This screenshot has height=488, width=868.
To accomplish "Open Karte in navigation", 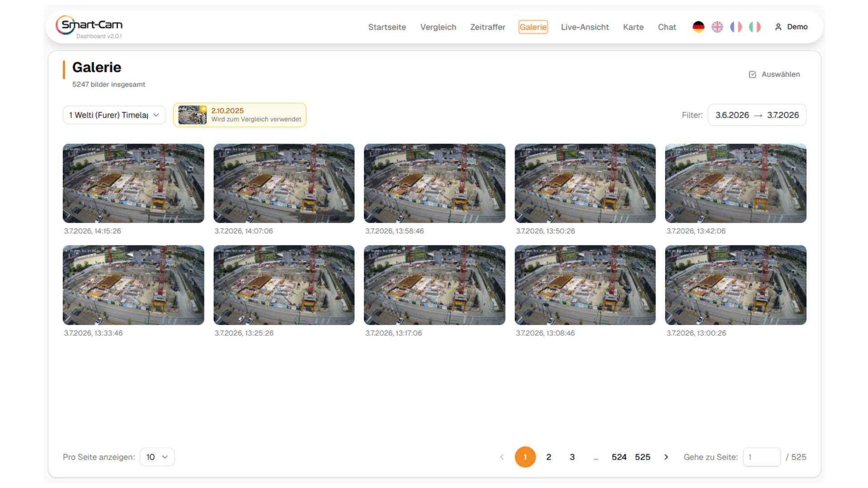I will click(x=633, y=27).
